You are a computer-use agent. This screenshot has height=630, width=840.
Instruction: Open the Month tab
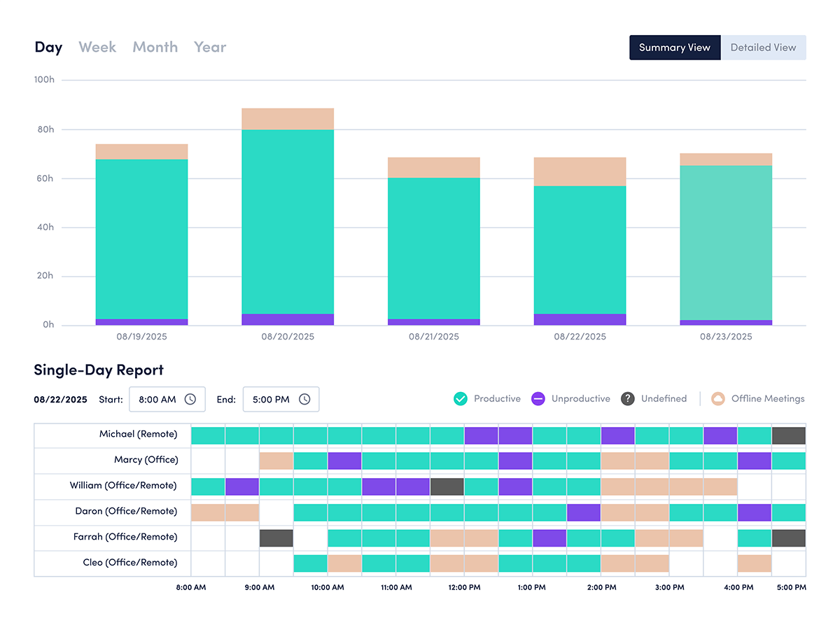[155, 47]
